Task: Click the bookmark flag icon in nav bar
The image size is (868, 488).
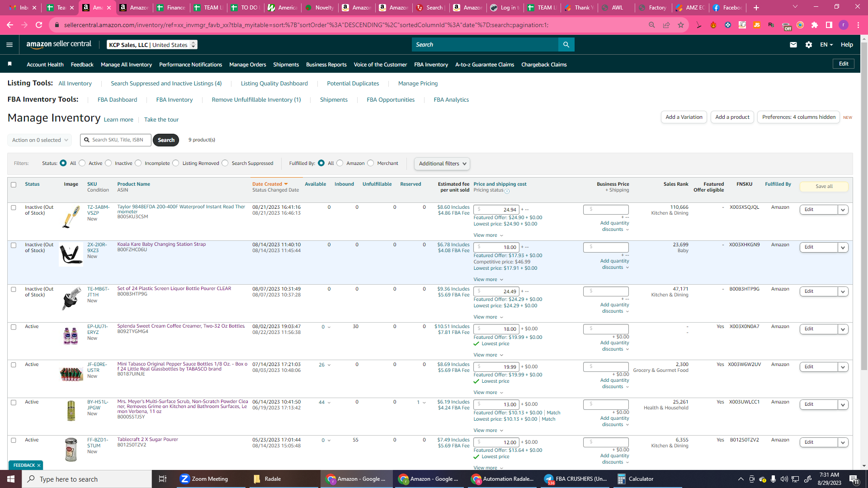Action: 10,64
